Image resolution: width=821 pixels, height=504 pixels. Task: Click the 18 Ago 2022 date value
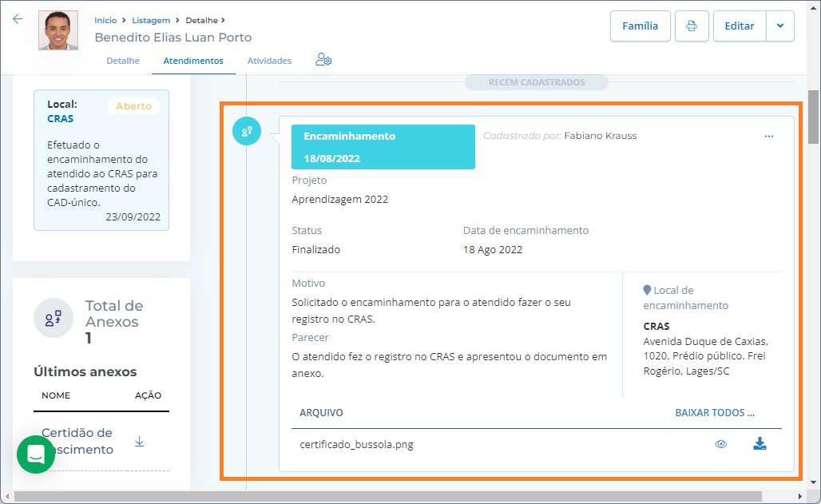pos(493,250)
